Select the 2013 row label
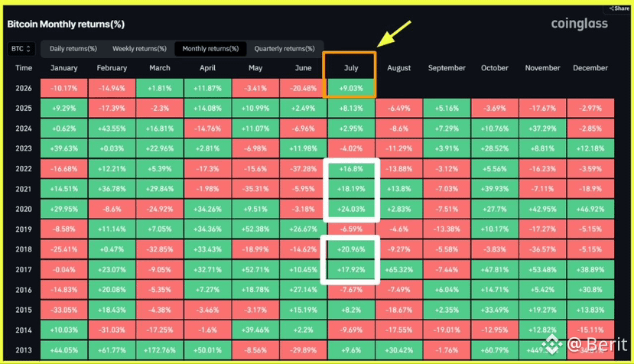634x364 pixels. click(24, 350)
